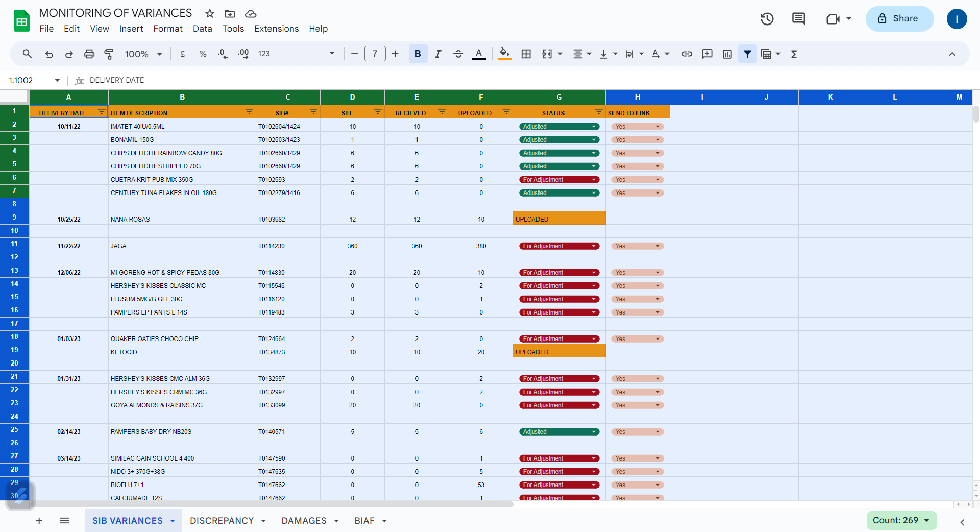Activate the paint format tool
This screenshot has width=980, height=532.
(109, 54)
